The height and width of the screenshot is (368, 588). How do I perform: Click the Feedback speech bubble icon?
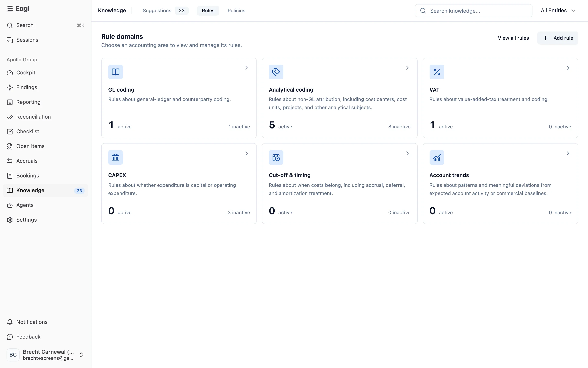[x=10, y=337]
